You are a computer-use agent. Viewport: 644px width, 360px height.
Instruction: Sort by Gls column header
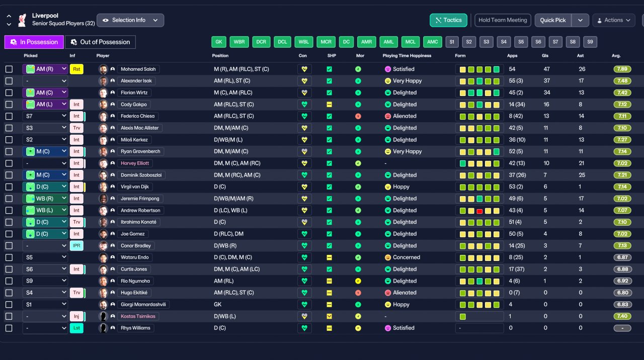[x=545, y=56]
